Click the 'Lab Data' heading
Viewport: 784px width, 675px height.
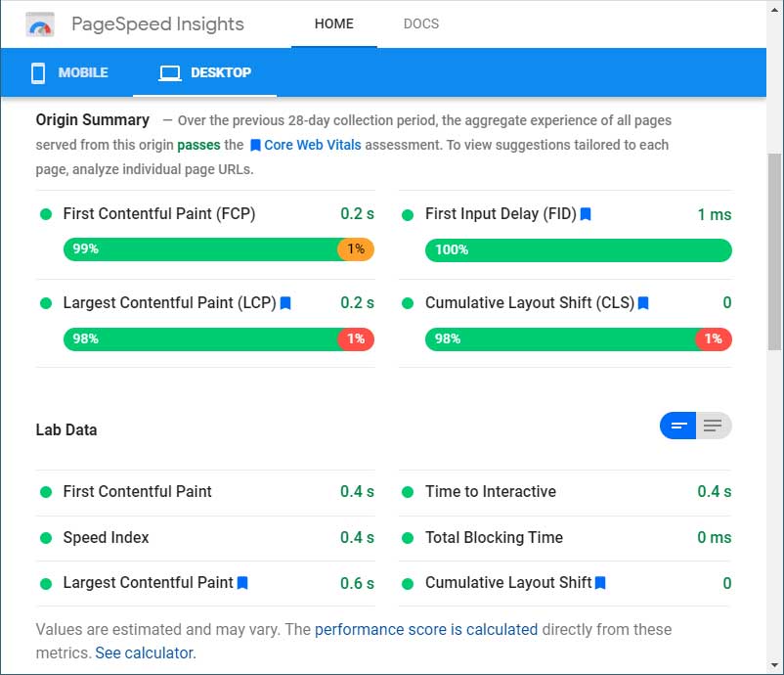click(66, 429)
